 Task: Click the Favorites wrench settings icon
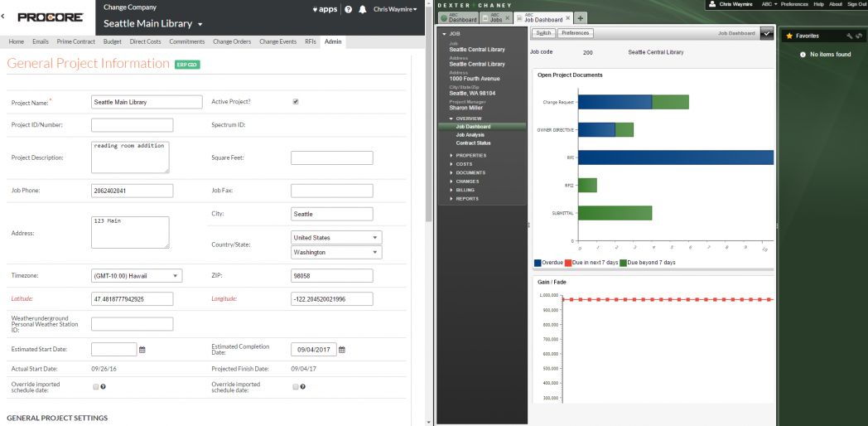849,36
